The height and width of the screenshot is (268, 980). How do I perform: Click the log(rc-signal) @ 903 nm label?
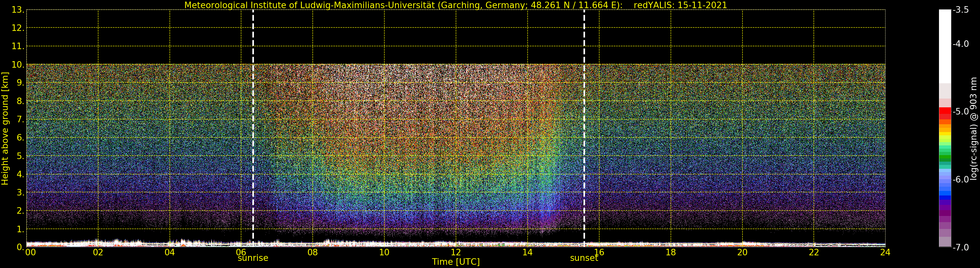[973, 128]
